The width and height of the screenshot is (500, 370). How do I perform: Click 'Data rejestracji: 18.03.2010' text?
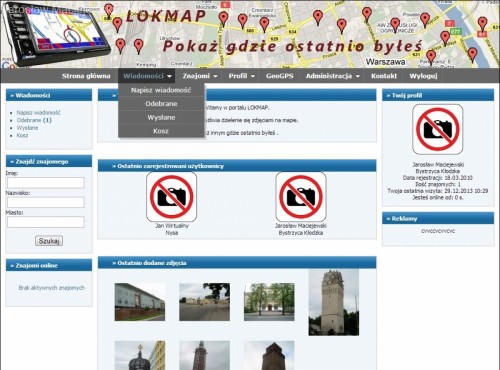point(438,178)
